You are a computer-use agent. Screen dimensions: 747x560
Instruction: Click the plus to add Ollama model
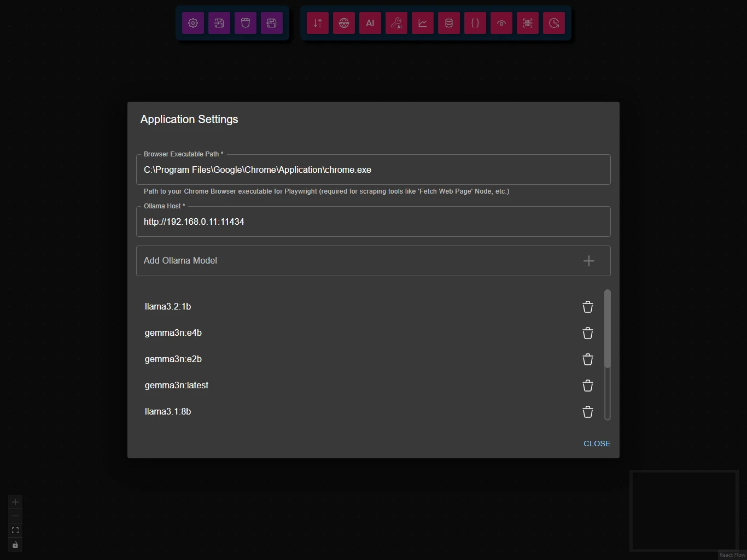589,261
